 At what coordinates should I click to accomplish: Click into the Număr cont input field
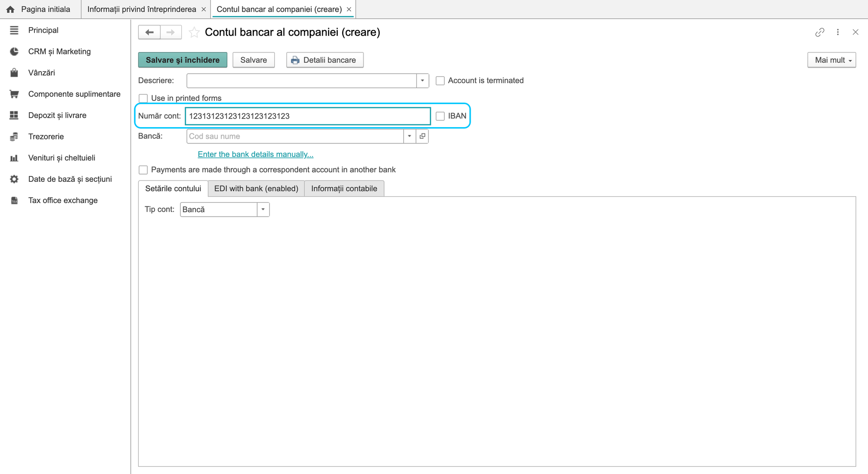pyautogui.click(x=308, y=116)
